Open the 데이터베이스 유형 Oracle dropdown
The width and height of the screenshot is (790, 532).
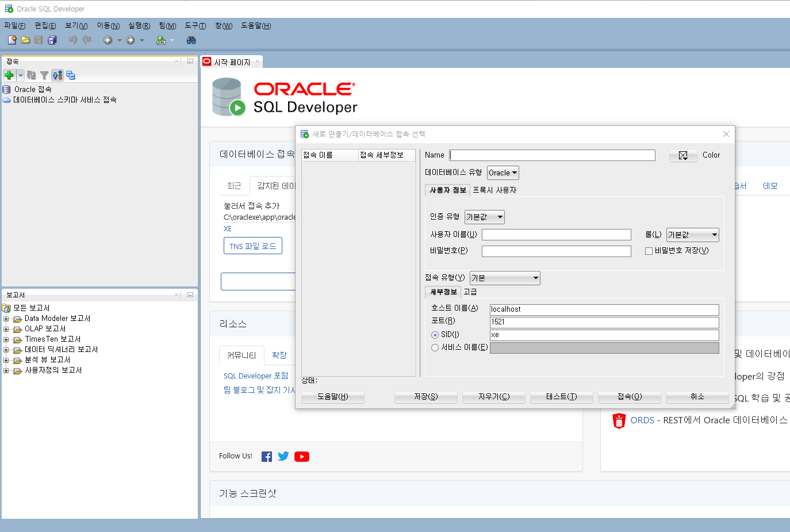(503, 173)
